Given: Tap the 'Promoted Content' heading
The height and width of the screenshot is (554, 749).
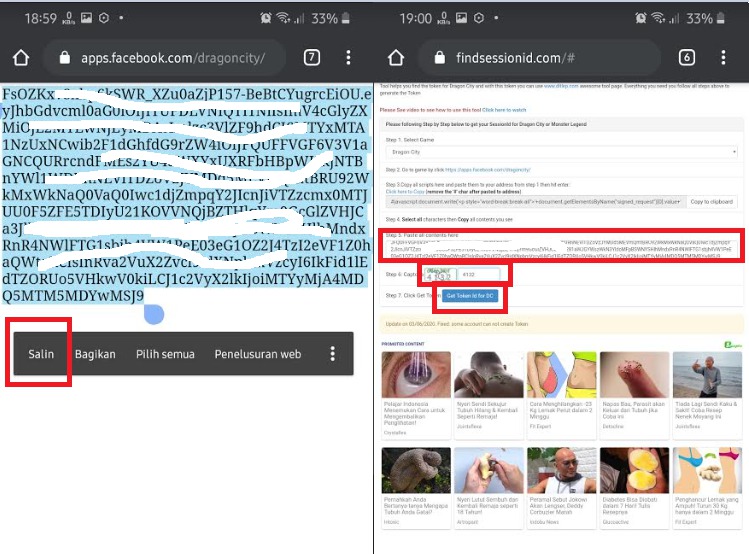Looking at the screenshot, I should [403, 344].
